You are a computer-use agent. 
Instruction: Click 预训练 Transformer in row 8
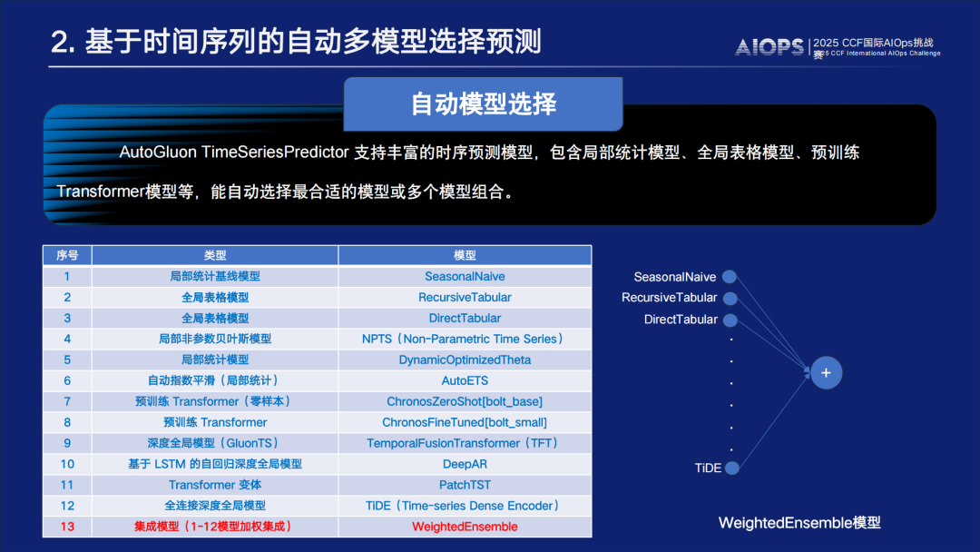pos(215,422)
